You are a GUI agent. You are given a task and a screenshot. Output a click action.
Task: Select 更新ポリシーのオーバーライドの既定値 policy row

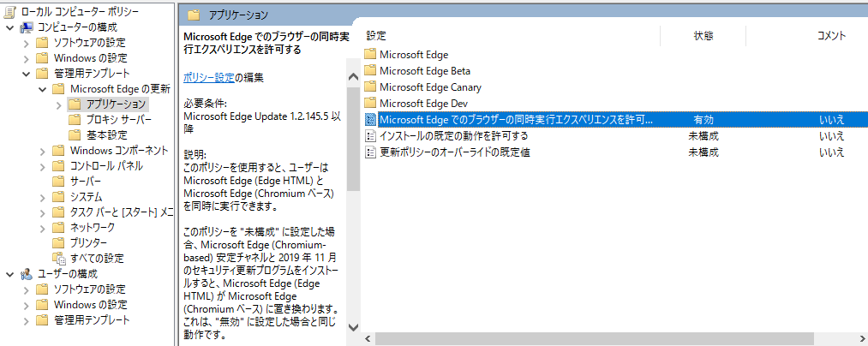tap(455, 152)
